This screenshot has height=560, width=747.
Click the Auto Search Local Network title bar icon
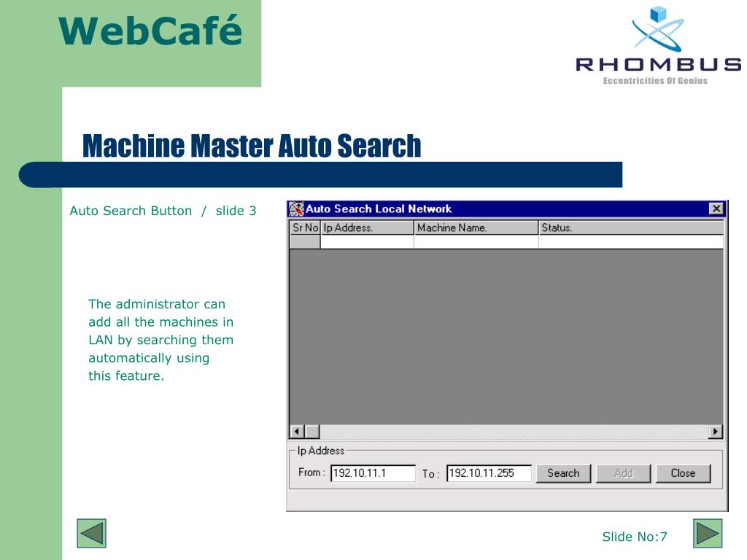coord(296,209)
